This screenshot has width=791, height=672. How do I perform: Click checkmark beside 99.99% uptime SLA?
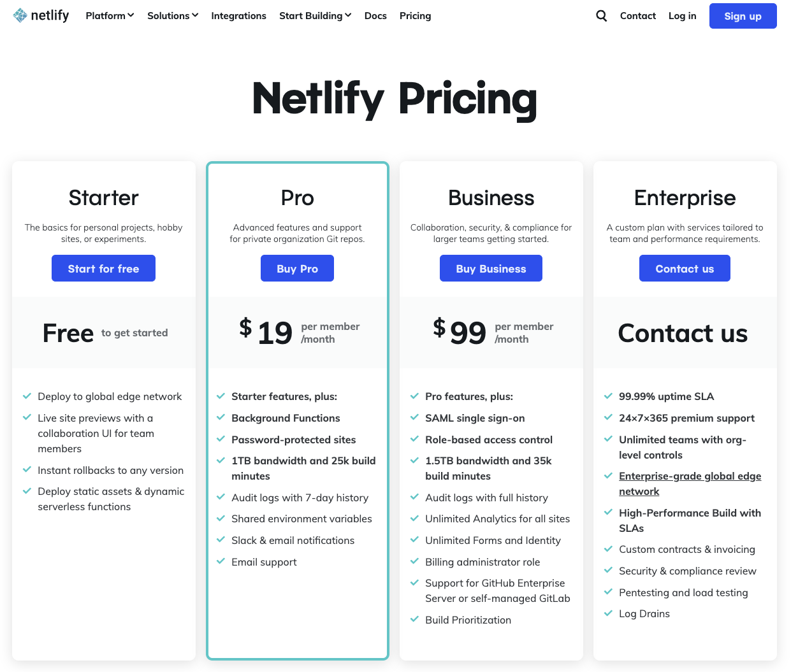[609, 396]
